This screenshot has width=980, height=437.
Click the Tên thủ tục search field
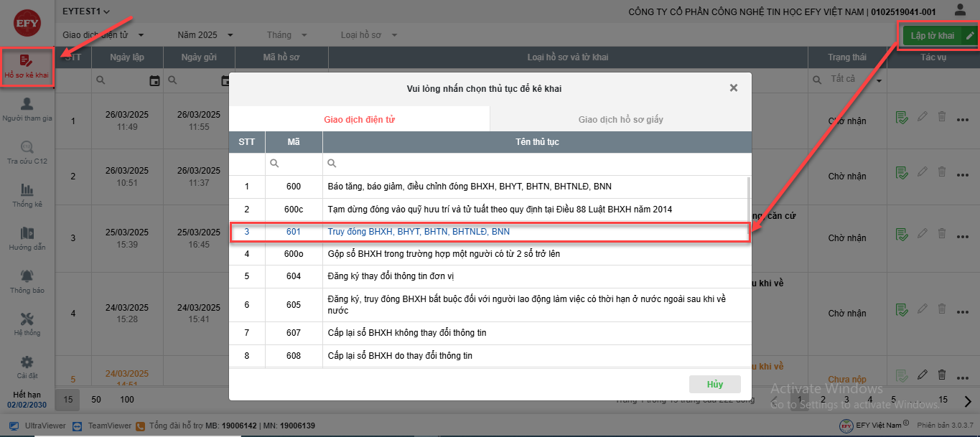point(538,164)
